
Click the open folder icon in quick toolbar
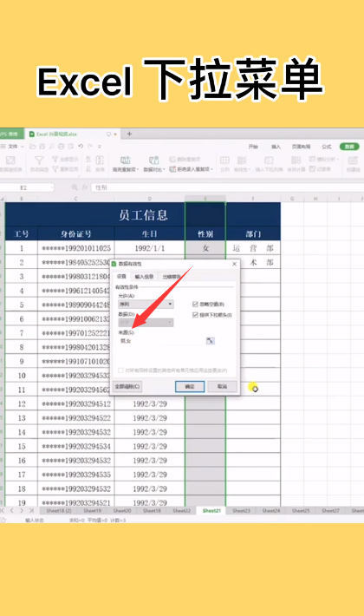coord(33,146)
